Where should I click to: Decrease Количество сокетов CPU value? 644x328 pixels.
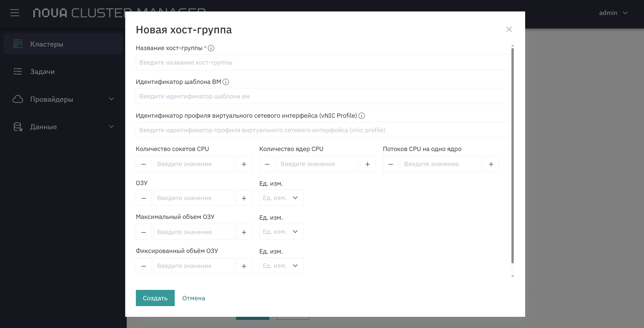coord(144,164)
